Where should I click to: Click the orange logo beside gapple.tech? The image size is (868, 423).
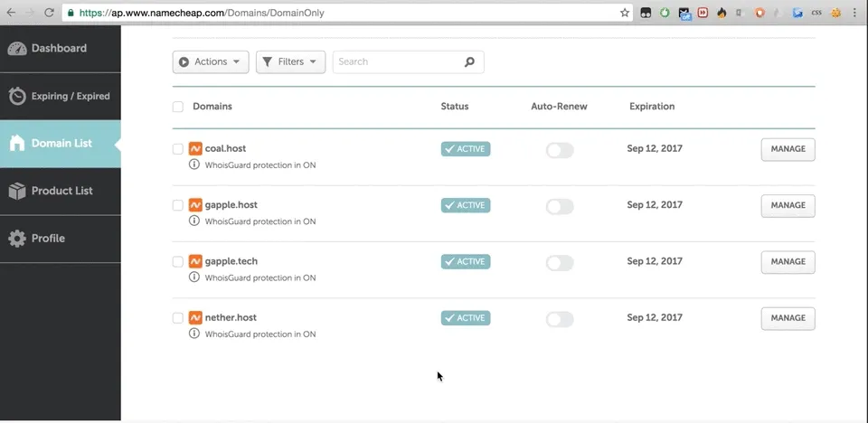(x=195, y=261)
